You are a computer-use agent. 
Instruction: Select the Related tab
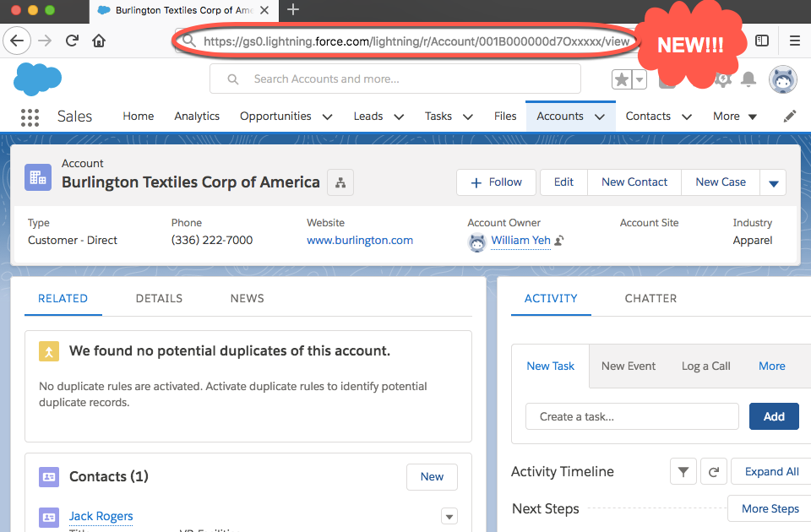tap(63, 298)
